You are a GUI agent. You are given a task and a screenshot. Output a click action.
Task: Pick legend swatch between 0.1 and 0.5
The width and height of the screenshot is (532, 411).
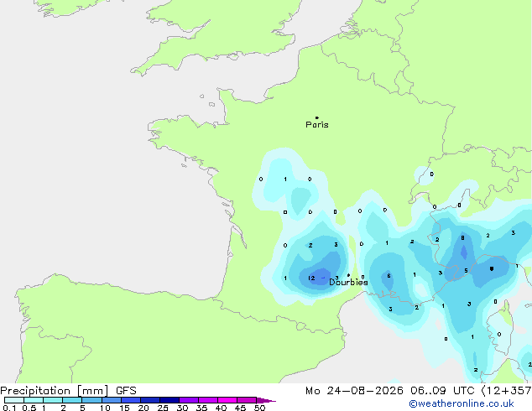coord(14,400)
